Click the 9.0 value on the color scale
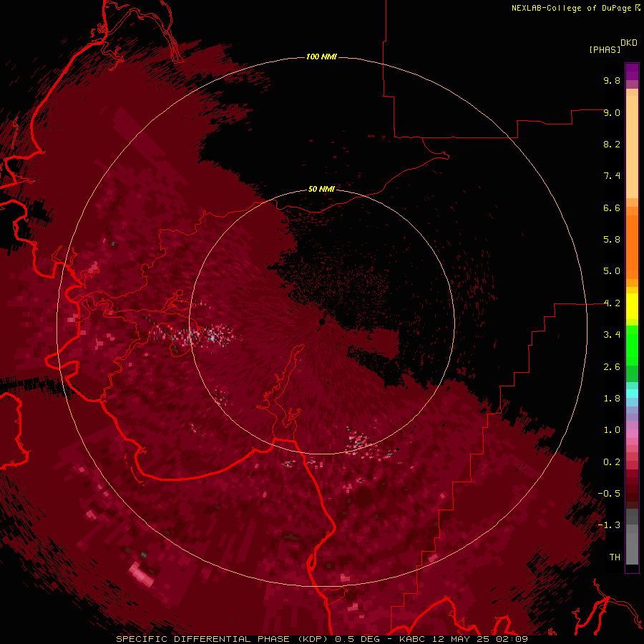Screen dimensions: 644x644 tap(612, 112)
